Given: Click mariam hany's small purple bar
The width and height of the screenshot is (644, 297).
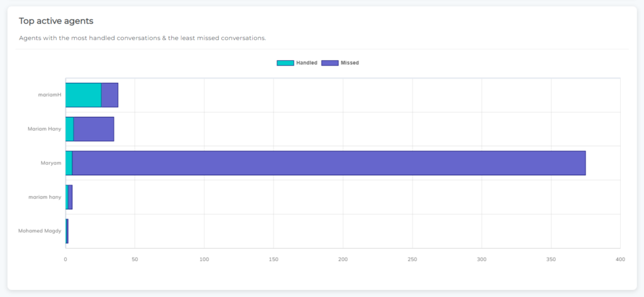Looking at the screenshot, I should [x=70, y=197].
